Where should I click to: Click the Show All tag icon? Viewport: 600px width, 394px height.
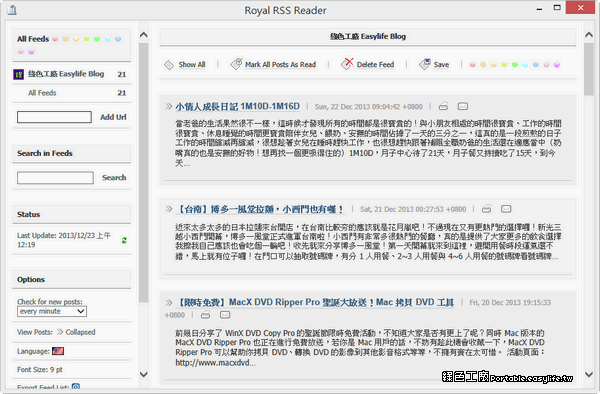coord(169,65)
